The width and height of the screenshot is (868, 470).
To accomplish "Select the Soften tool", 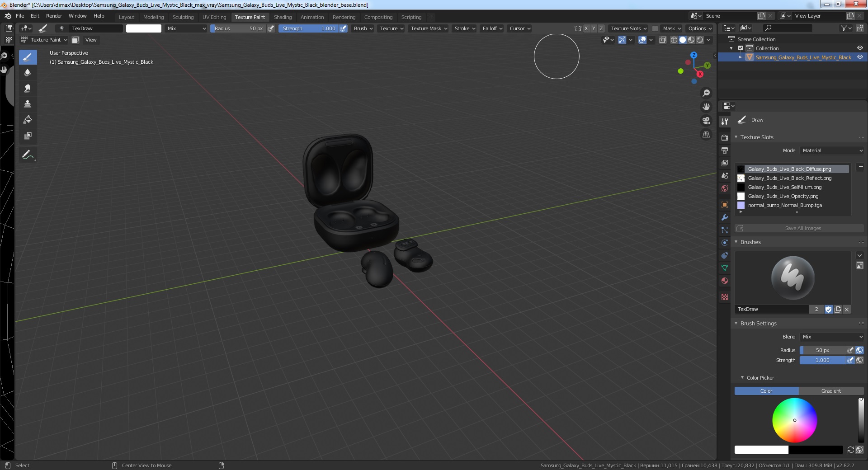I will click(28, 72).
